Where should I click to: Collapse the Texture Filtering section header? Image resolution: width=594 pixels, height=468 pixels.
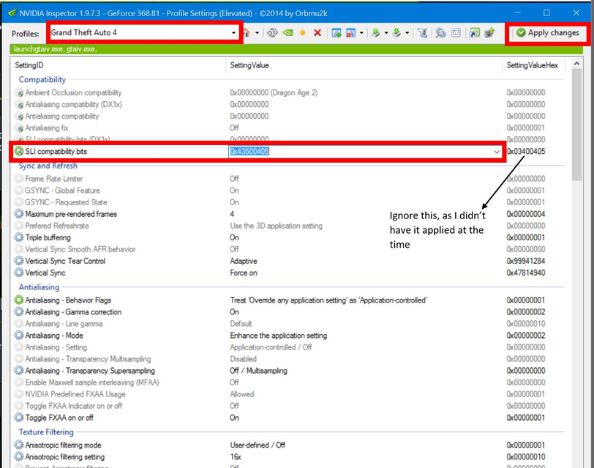[x=46, y=432]
